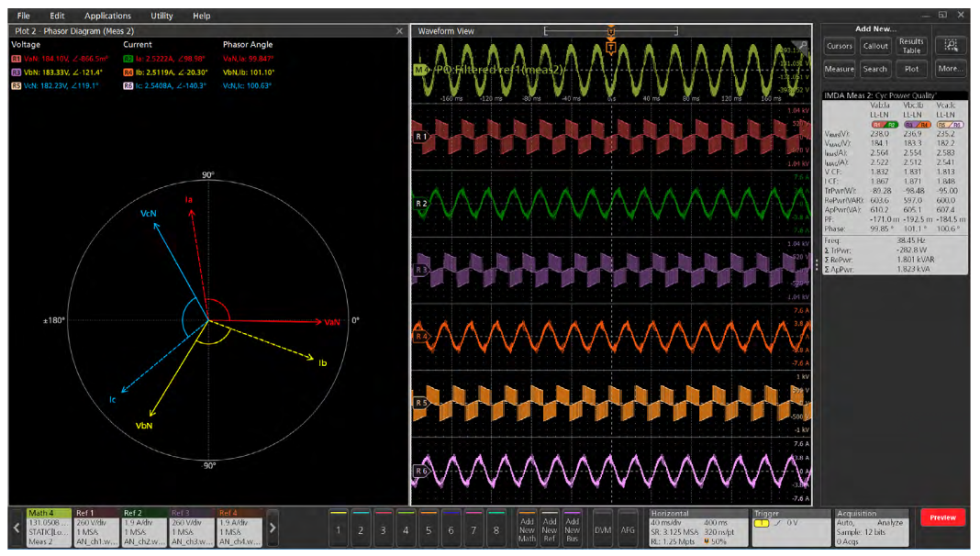
Task: Close the Phasor Diagram plot panel
Action: (x=399, y=31)
